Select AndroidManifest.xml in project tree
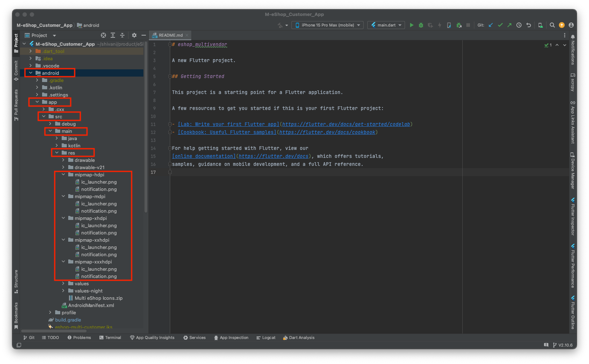 coord(88,305)
